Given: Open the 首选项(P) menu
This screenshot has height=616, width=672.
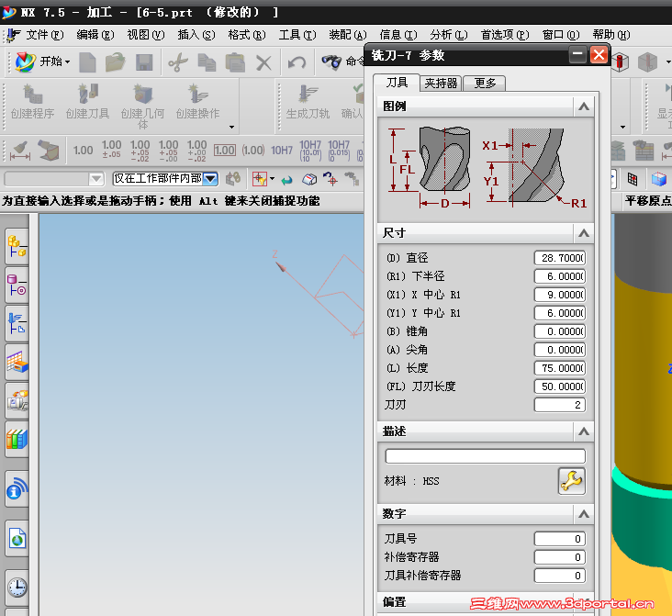Looking at the screenshot, I should coord(505,35).
